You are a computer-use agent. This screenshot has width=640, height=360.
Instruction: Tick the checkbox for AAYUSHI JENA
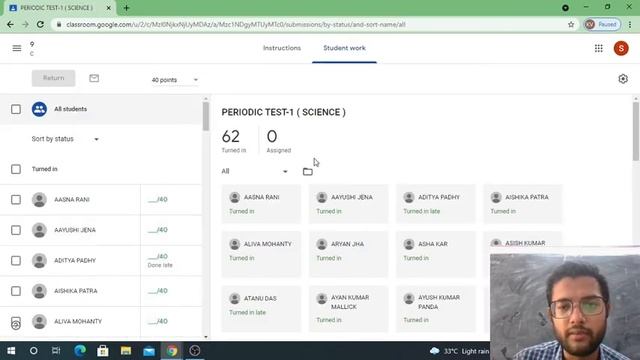click(16, 230)
